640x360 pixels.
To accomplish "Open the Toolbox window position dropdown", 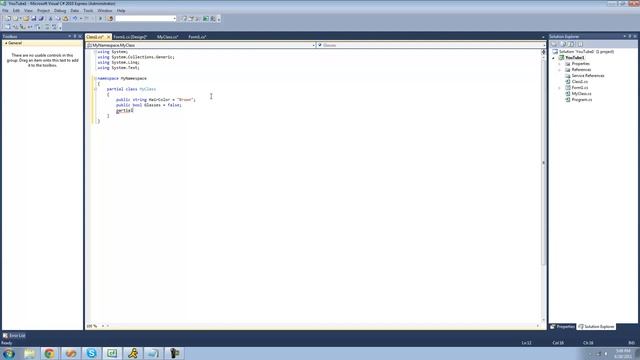I will pos(69,36).
